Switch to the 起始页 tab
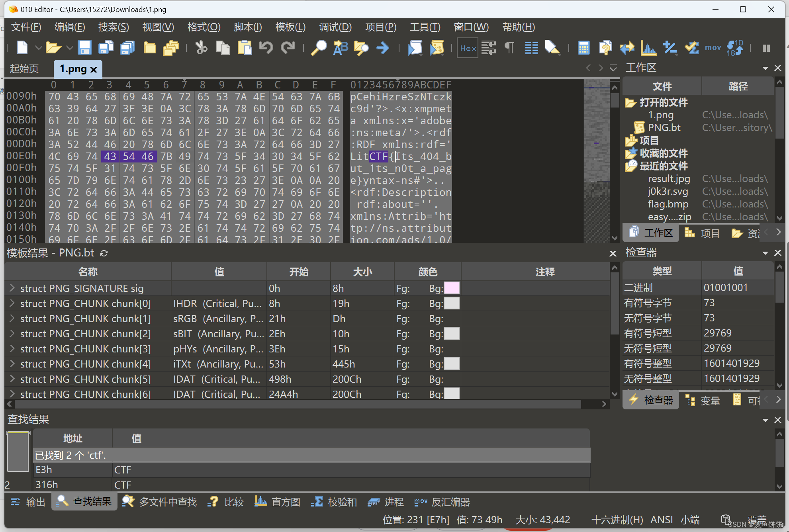The width and height of the screenshot is (789, 532). click(x=25, y=68)
